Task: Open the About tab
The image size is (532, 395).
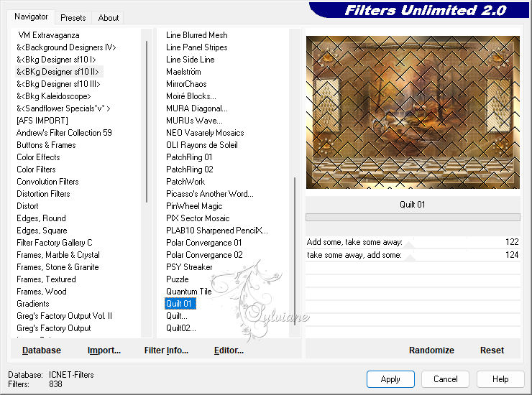Action: coord(109,18)
